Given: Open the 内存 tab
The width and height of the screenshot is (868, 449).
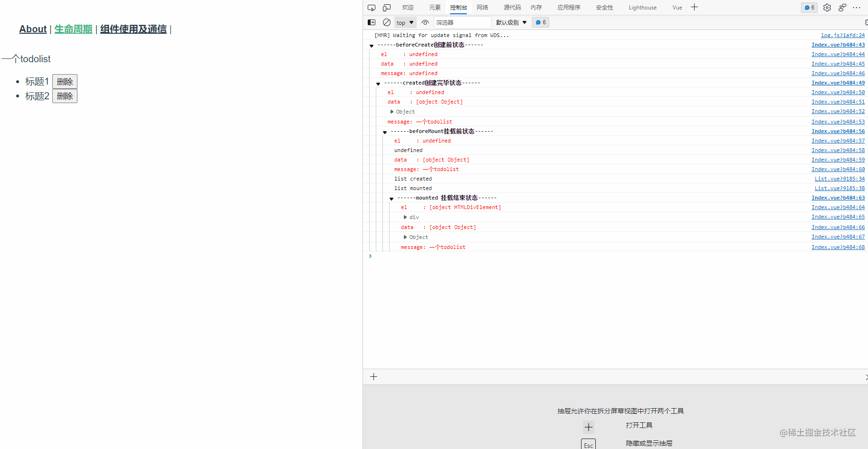Looking at the screenshot, I should click(x=536, y=8).
